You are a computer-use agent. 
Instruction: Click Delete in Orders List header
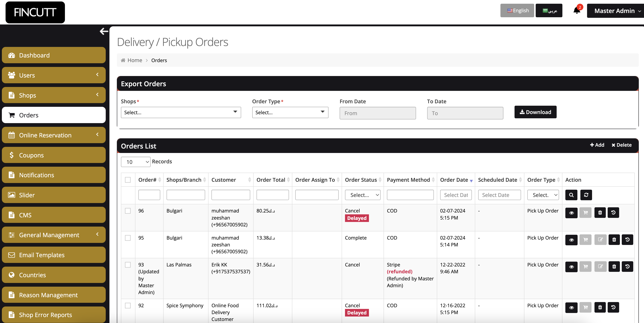pyautogui.click(x=622, y=145)
